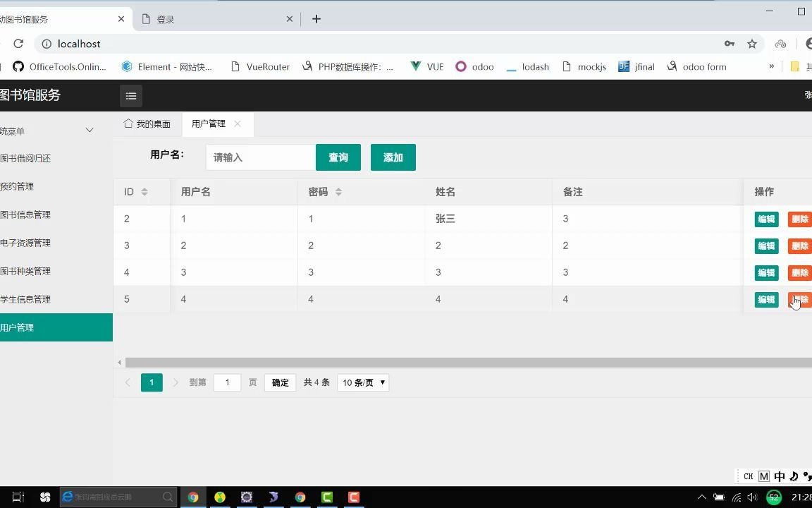
Task: Collapse the 统计菜单 sidebar section
Action: pos(90,130)
